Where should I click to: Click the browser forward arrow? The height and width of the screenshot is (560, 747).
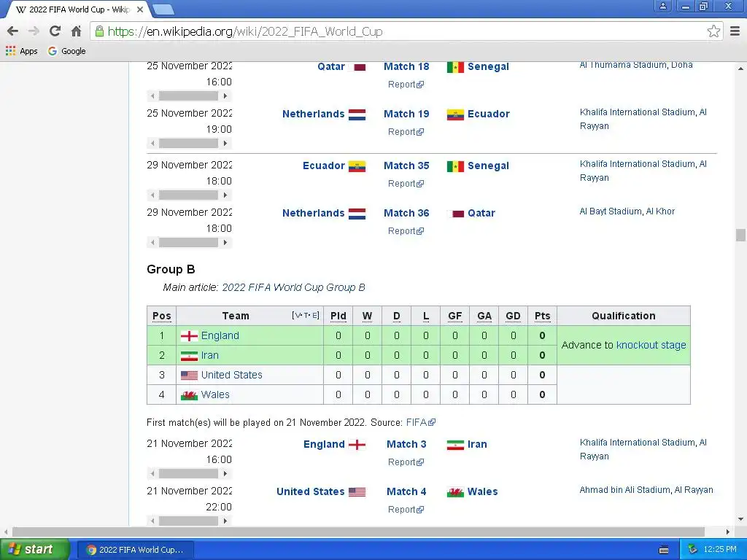pos(34,31)
